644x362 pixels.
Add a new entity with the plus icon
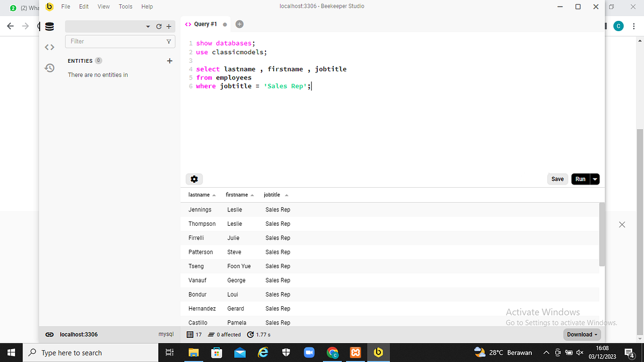point(170,61)
